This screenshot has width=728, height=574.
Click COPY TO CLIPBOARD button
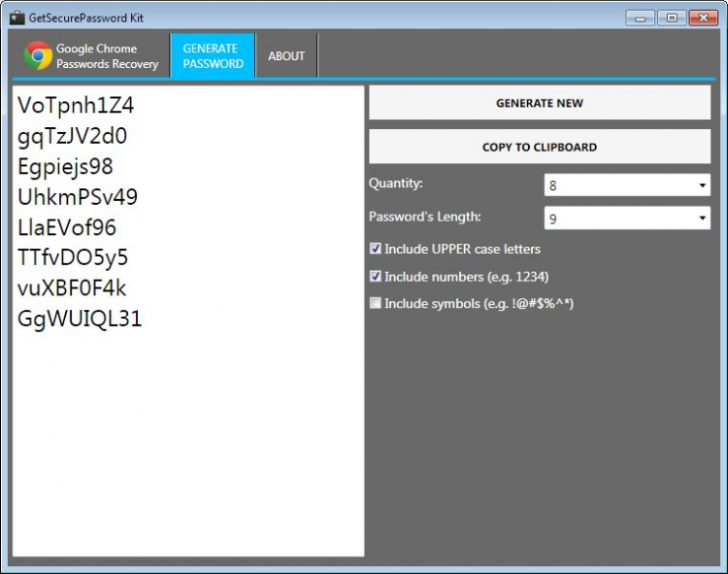(x=540, y=147)
